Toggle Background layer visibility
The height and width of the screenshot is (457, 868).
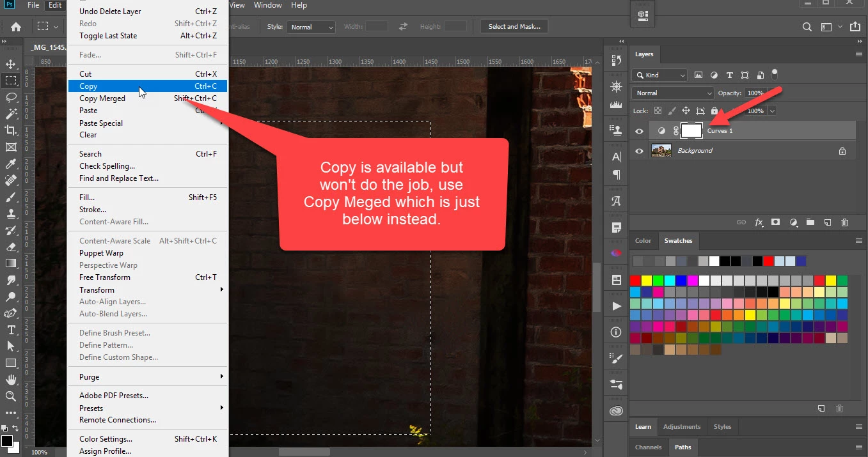[x=639, y=151]
